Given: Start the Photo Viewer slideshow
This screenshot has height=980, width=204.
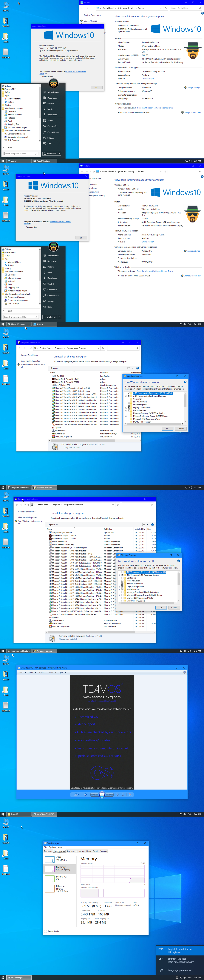Looking at the screenshot, I should point(102,795).
